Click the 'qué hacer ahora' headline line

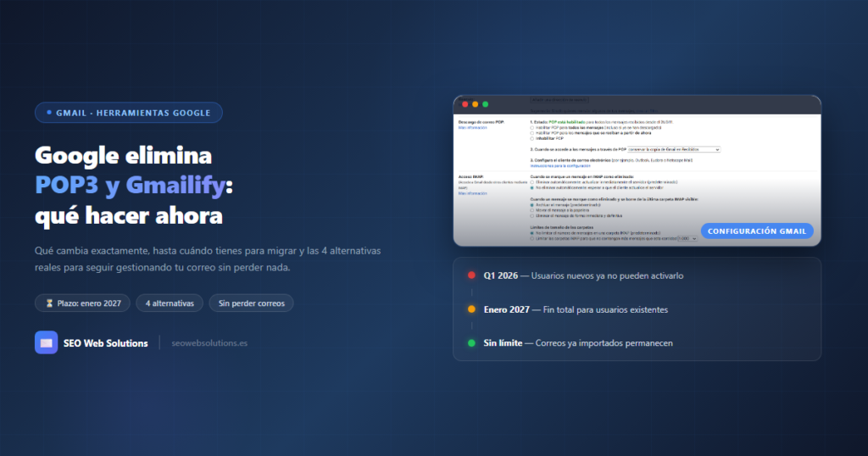click(x=129, y=215)
